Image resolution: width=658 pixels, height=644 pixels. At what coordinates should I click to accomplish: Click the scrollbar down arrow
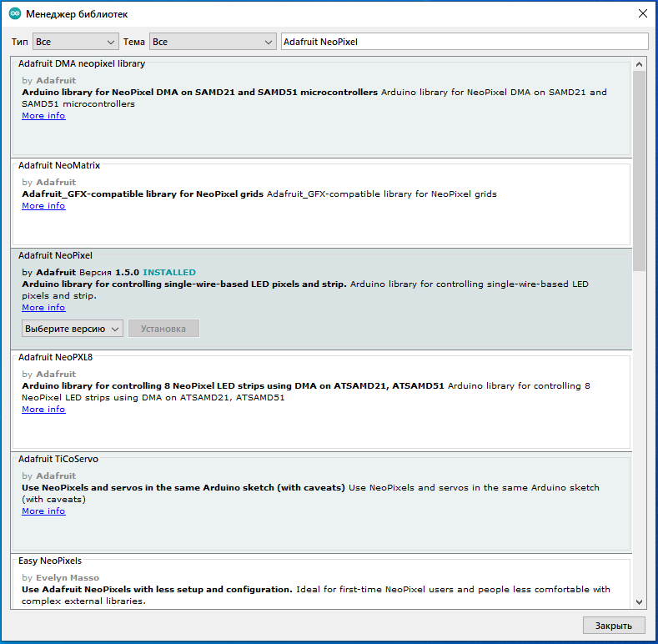tap(639, 601)
